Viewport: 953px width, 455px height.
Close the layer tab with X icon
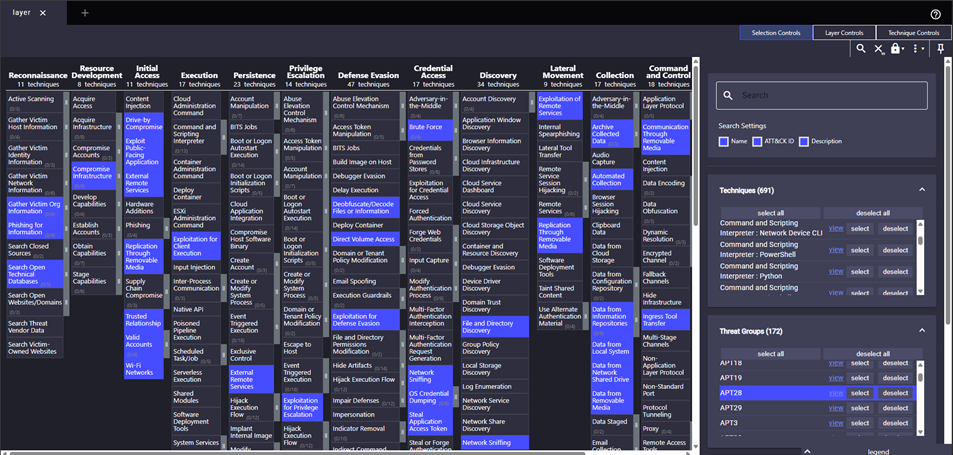click(43, 13)
